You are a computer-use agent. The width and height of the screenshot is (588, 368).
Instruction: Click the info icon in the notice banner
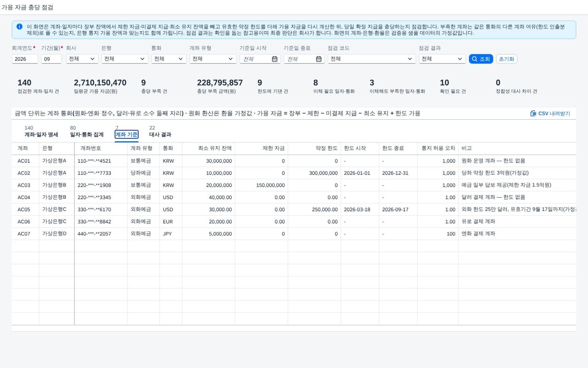point(19,27)
